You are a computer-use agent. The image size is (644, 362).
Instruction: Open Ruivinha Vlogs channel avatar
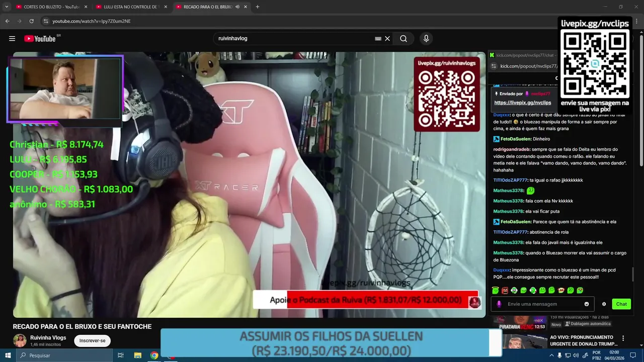20,340
